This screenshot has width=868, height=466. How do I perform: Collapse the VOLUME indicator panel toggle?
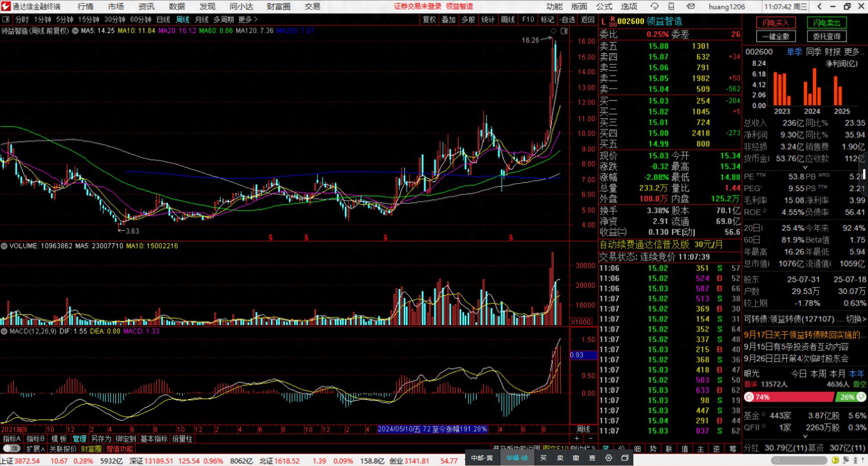click(4, 246)
